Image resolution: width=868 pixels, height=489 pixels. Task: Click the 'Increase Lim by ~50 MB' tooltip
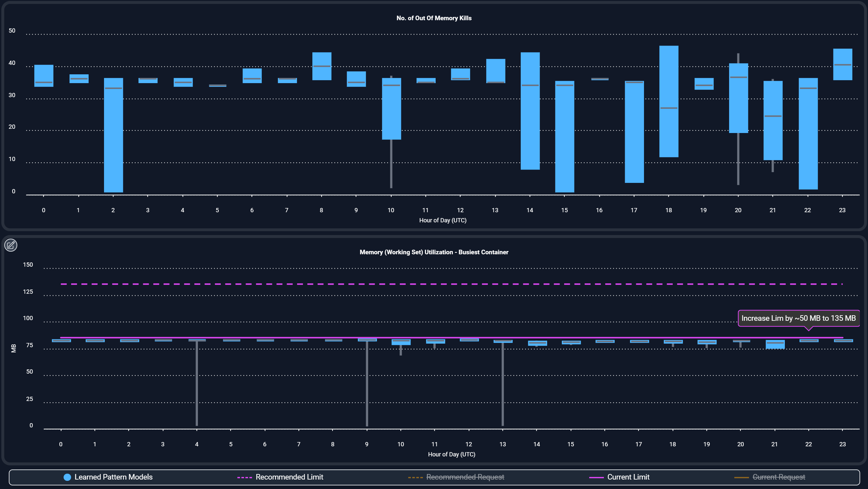798,318
